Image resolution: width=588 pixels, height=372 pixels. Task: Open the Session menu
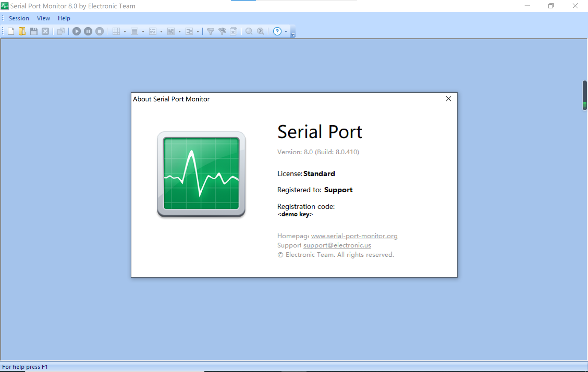point(19,18)
